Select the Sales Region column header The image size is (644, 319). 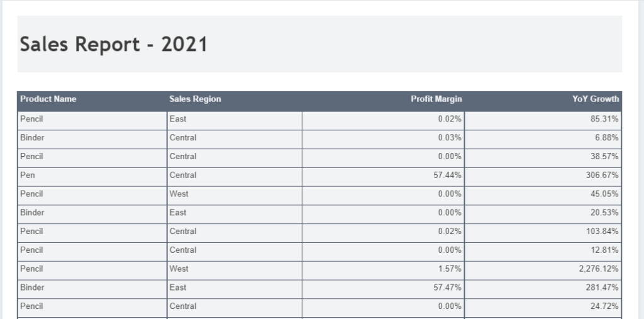[195, 99]
